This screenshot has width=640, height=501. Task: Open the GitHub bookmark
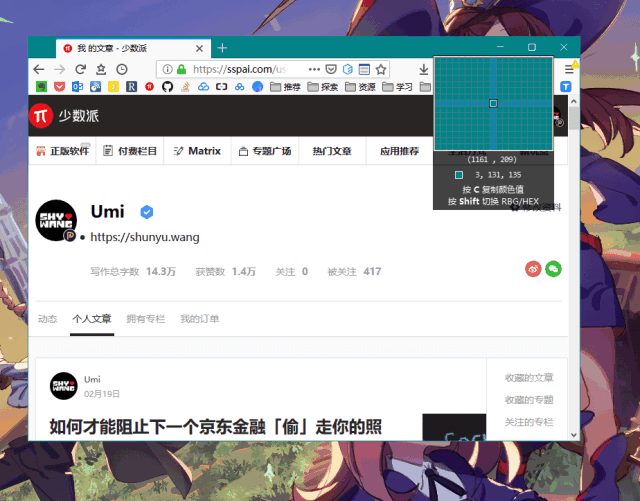pyautogui.click(x=167, y=87)
